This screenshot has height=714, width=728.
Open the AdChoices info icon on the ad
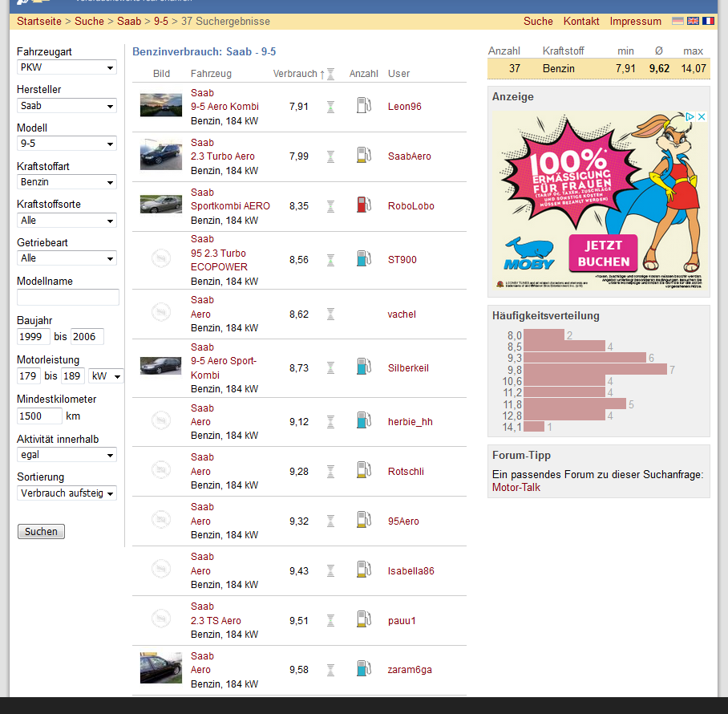pos(690,116)
